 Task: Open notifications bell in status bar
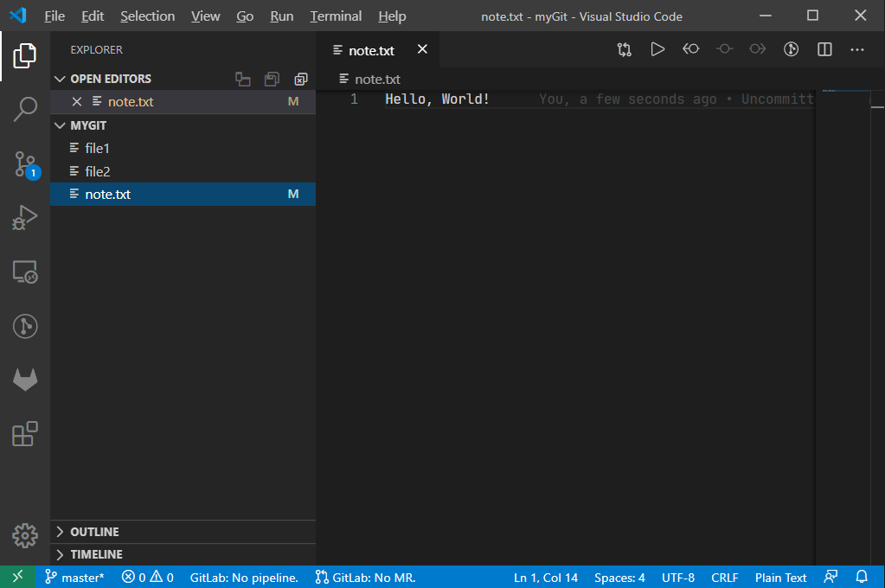[862, 578]
